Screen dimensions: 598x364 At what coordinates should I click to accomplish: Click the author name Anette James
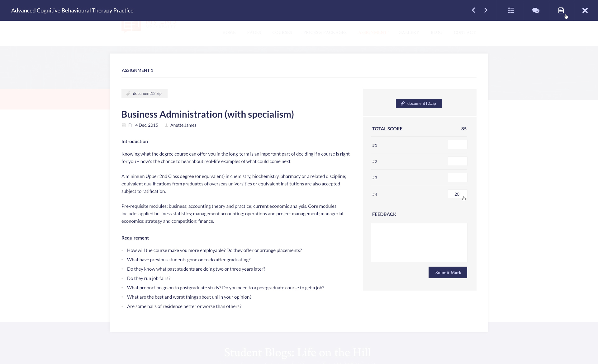(183, 125)
